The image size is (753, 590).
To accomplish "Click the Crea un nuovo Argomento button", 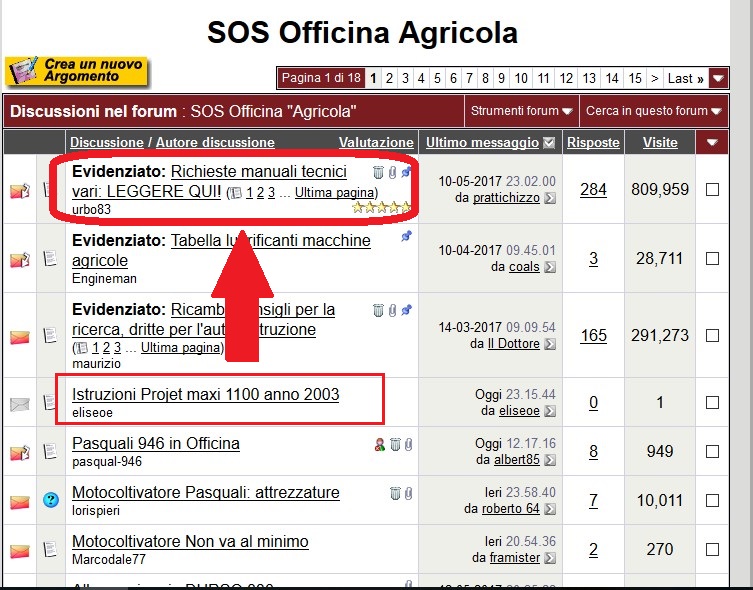I will [x=77, y=71].
